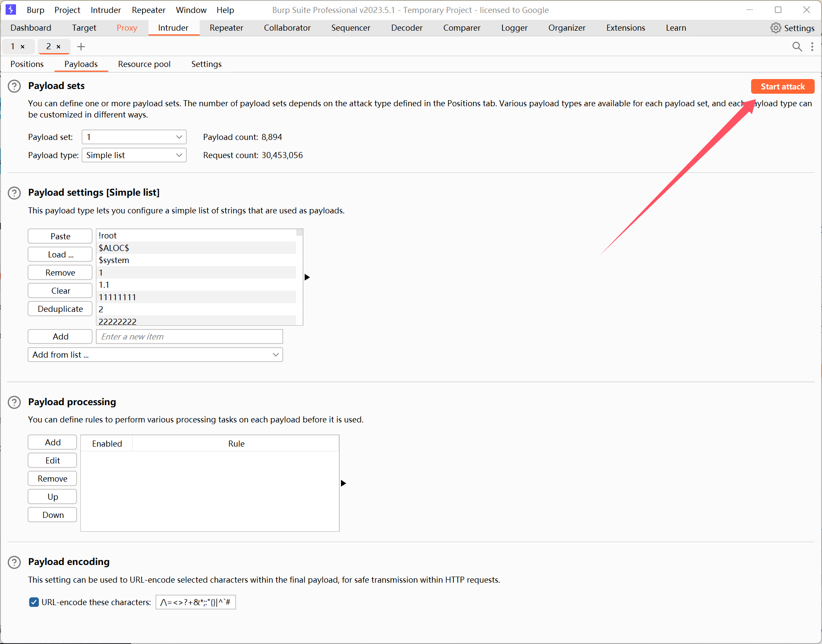Switch to the Proxy tab
This screenshot has height=644, width=822.
pos(127,28)
